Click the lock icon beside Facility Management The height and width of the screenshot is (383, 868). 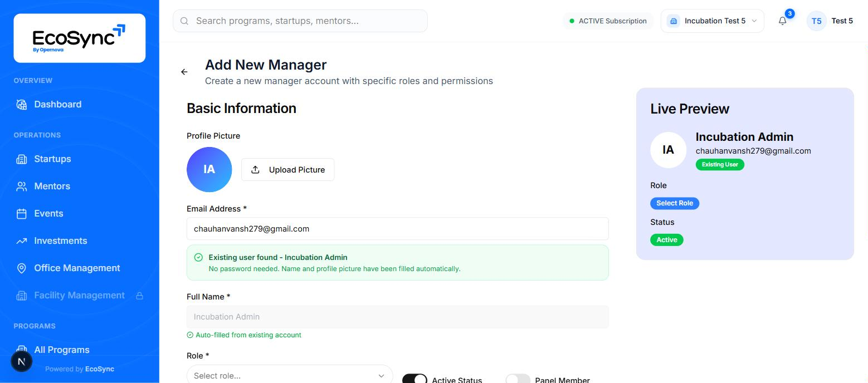(140, 296)
